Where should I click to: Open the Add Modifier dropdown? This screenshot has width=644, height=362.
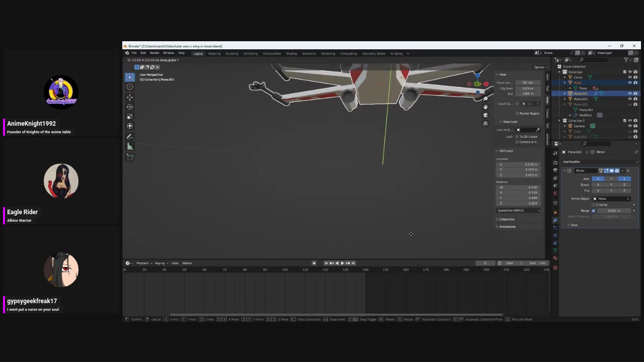(x=600, y=162)
